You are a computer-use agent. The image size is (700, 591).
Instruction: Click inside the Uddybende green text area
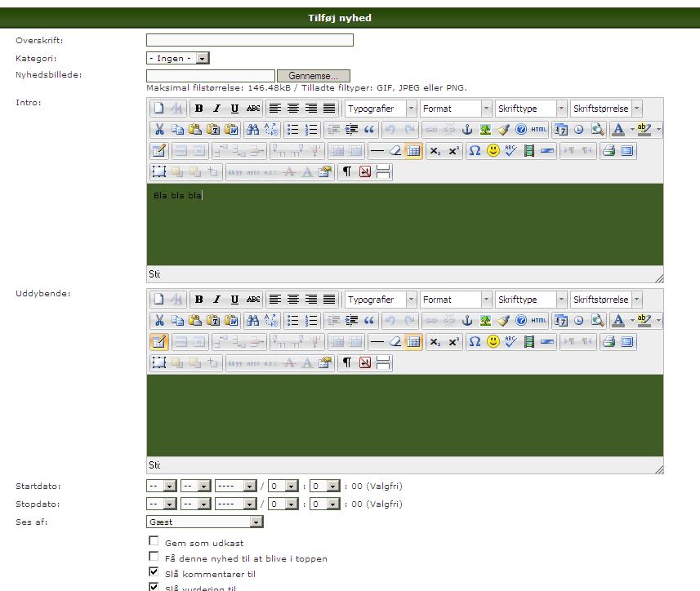[405, 415]
